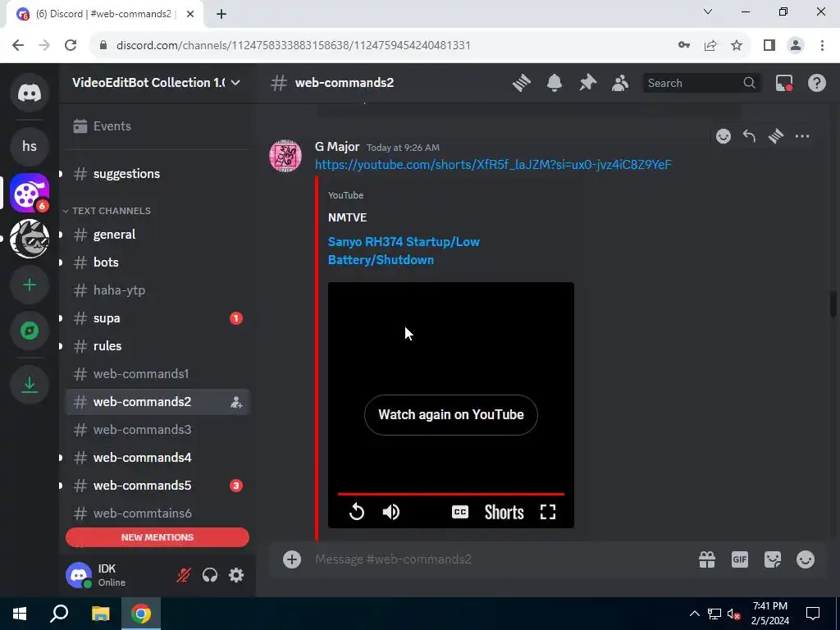Select the web-commands3 channel
The width and height of the screenshot is (840, 630).
tap(157, 430)
